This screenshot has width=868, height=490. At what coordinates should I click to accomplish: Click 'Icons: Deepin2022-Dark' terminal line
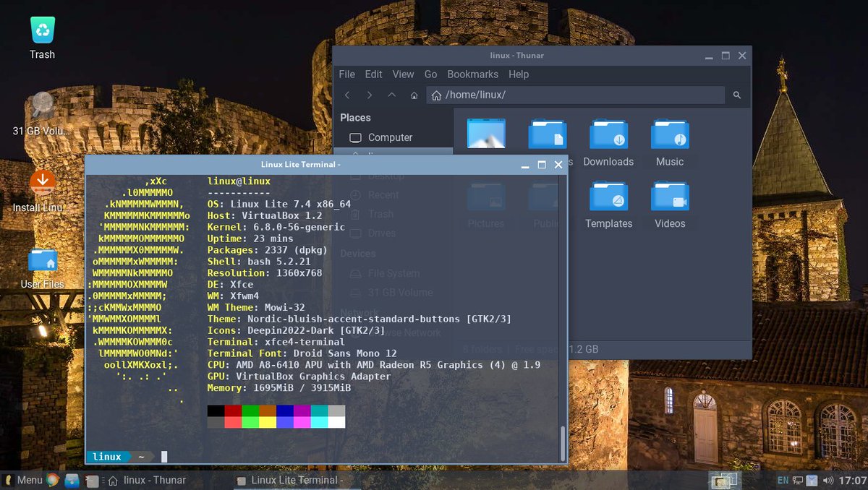pyautogui.click(x=296, y=330)
